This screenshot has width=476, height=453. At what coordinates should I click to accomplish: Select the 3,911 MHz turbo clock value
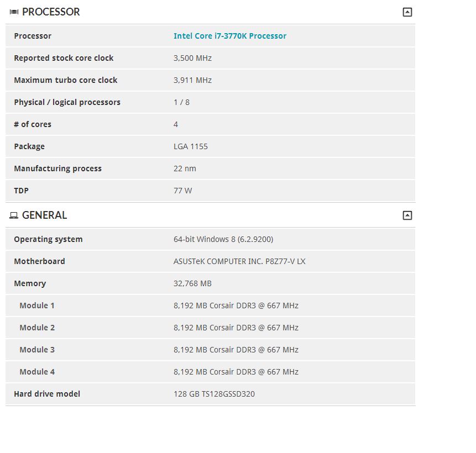pyautogui.click(x=192, y=80)
